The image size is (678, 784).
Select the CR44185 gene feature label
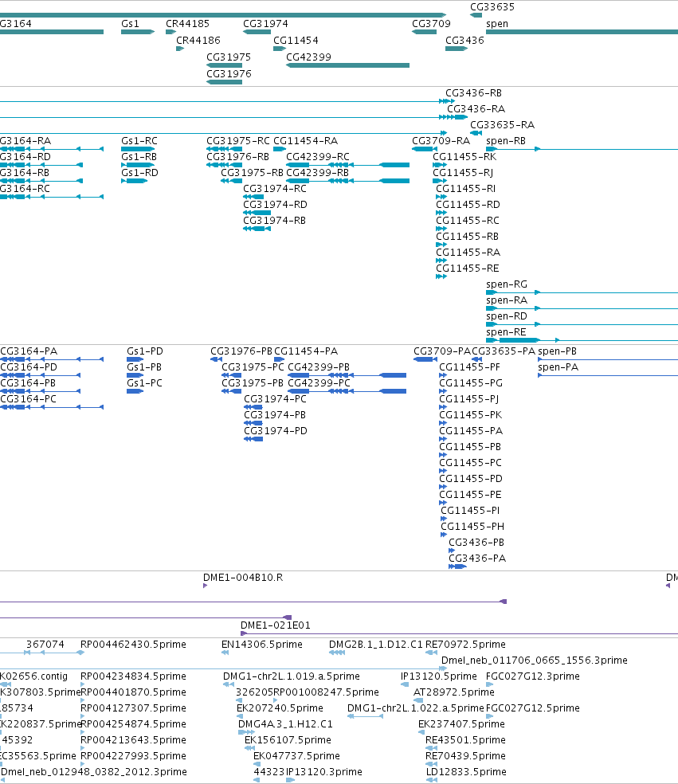(x=187, y=23)
